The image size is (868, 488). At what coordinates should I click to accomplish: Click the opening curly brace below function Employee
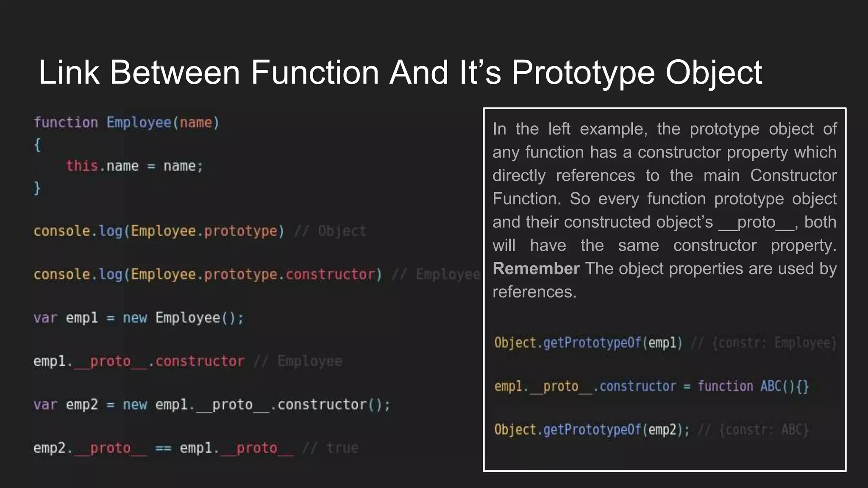[37, 144]
